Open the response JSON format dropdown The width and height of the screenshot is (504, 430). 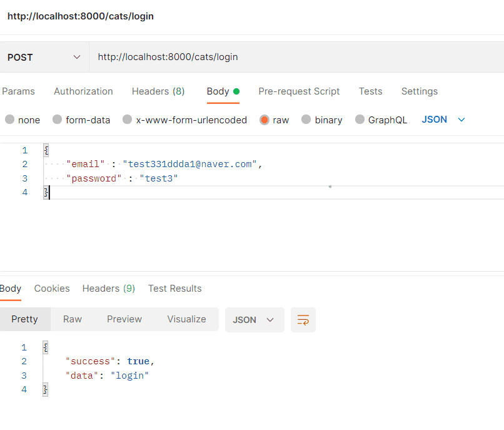click(255, 320)
